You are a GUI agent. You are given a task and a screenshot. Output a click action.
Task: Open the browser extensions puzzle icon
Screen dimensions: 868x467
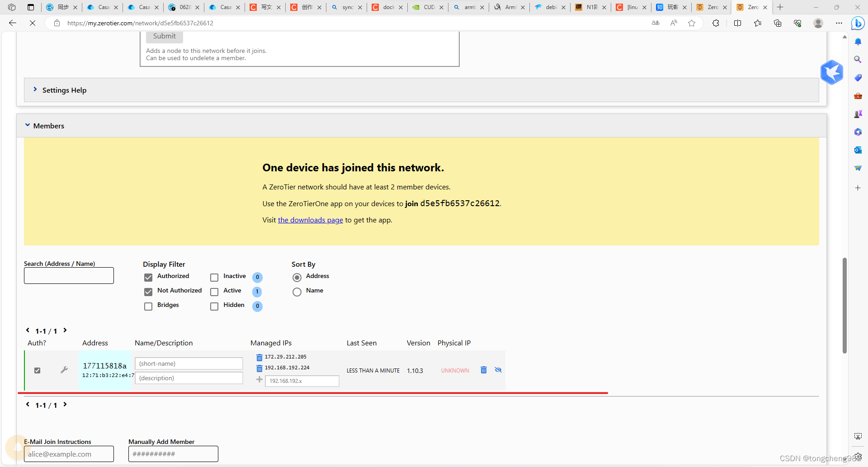[x=716, y=23]
